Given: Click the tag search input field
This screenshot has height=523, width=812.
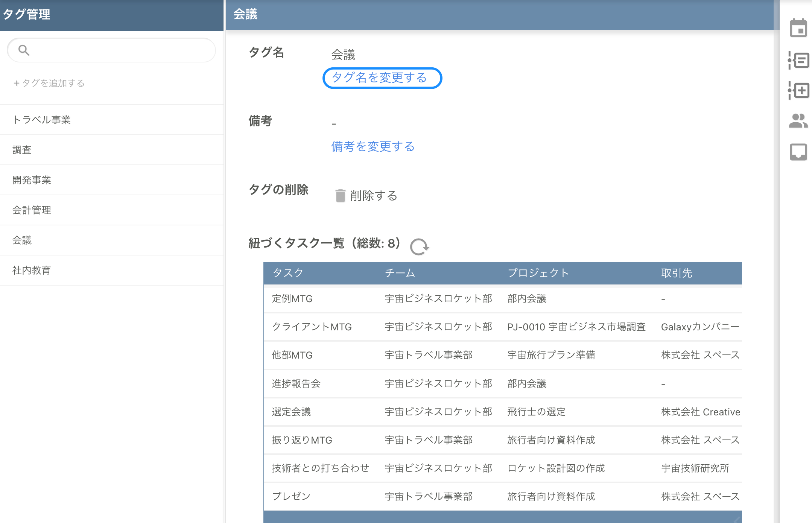Looking at the screenshot, I should pos(111,50).
